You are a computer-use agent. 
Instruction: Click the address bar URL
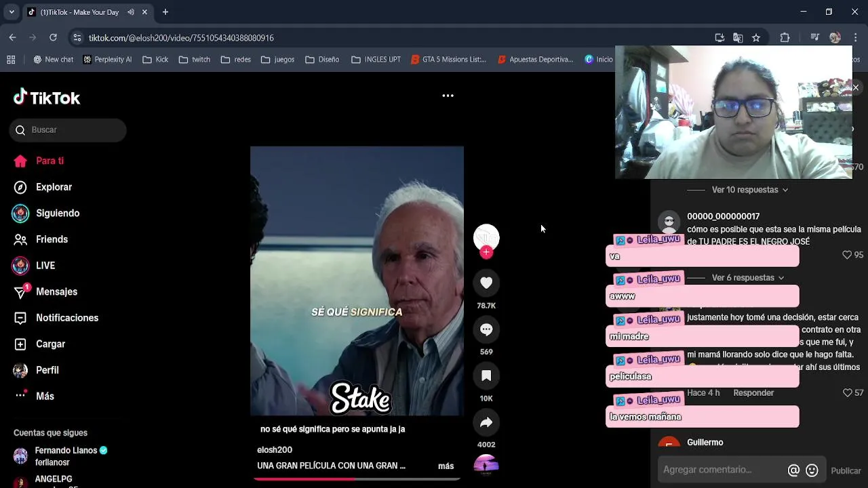click(x=181, y=38)
